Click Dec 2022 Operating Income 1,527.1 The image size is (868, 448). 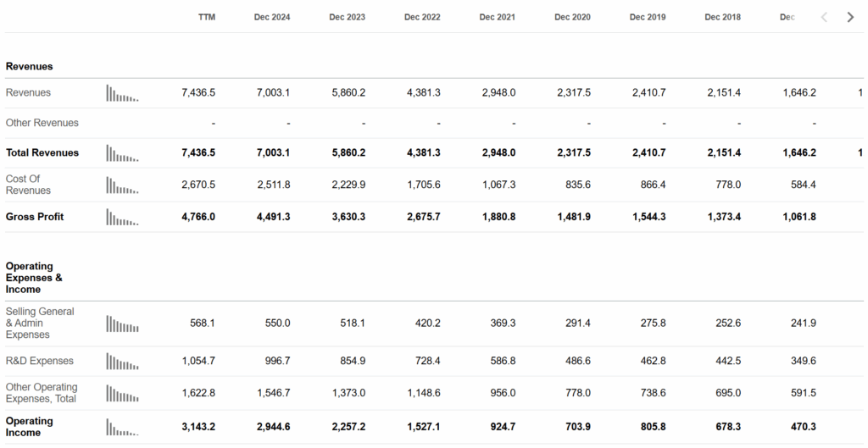pyautogui.click(x=424, y=427)
